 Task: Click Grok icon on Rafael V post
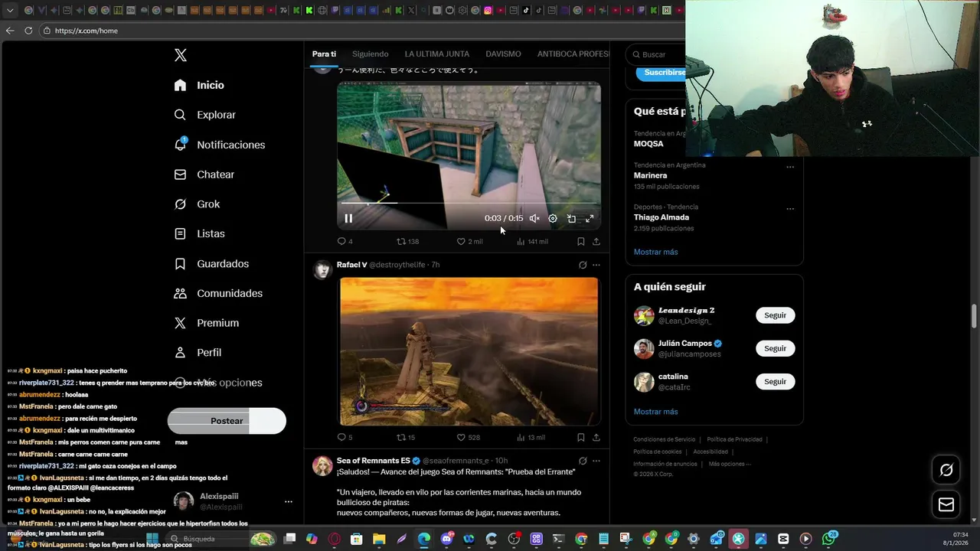[x=583, y=265]
